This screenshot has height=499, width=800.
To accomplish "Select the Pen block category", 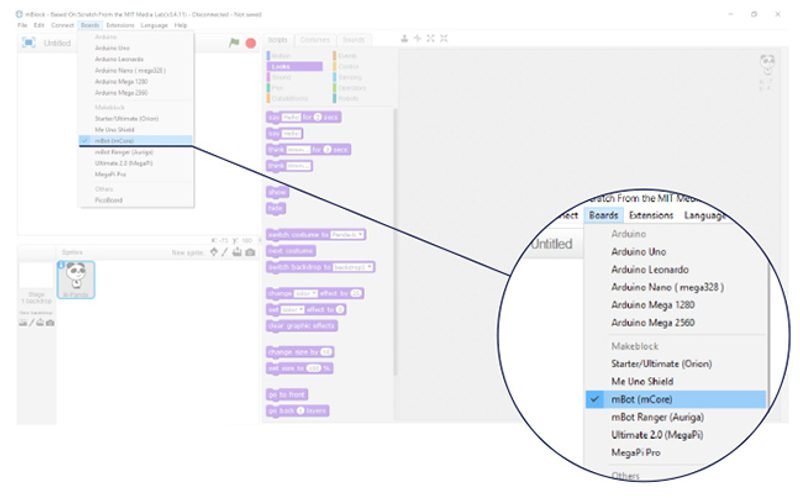I will (294, 88).
